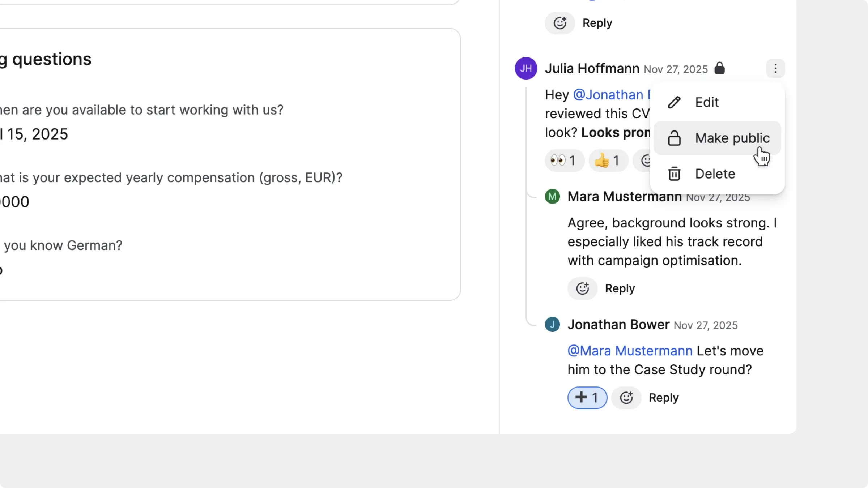
Task: Click the questions section heading
Action: pyautogui.click(x=46, y=59)
